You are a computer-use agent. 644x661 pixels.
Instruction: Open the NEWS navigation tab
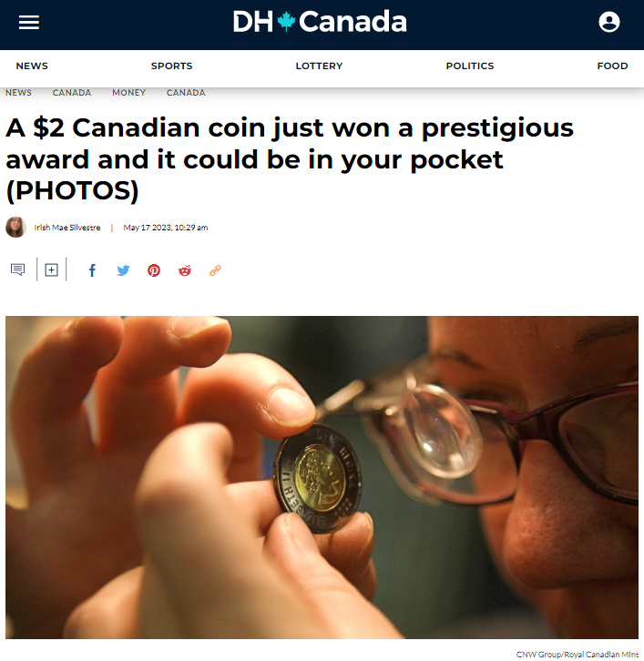point(32,66)
